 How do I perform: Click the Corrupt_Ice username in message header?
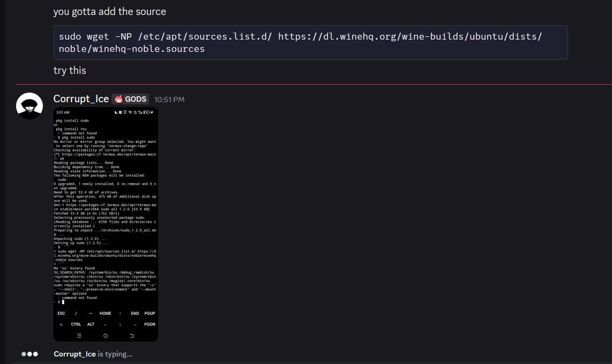tap(81, 99)
